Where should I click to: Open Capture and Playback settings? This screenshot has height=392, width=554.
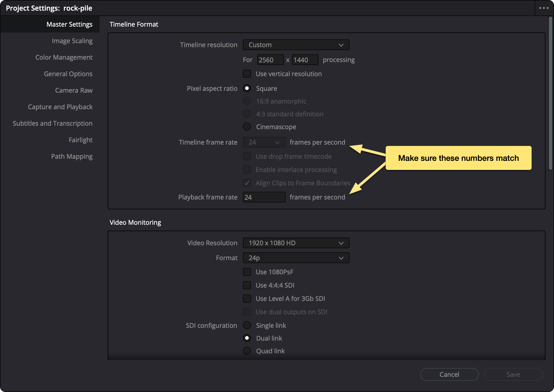click(x=50, y=107)
